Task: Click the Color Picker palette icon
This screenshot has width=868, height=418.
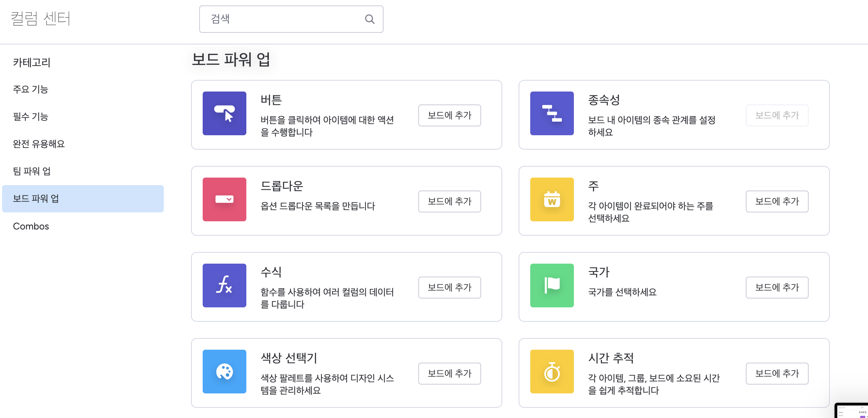Action: [x=224, y=372]
